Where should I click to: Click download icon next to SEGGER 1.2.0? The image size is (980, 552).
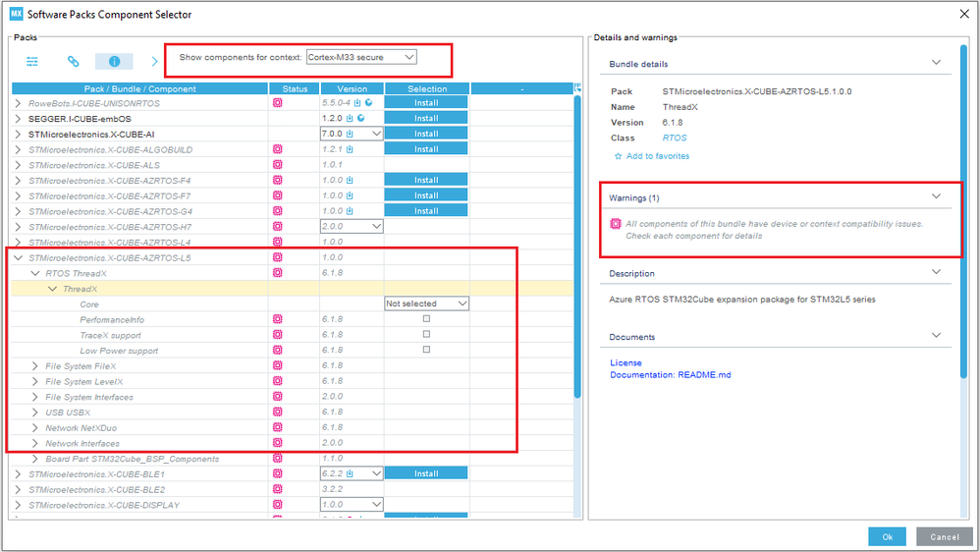click(x=350, y=118)
